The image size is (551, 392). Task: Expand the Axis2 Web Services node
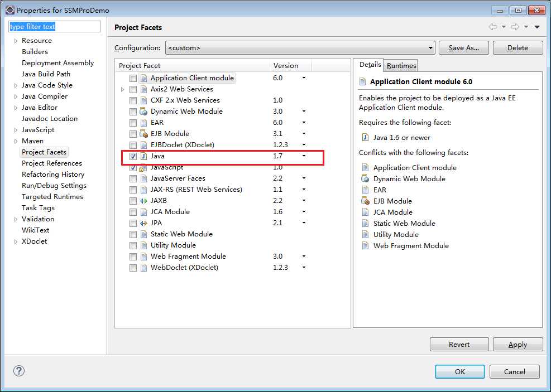[x=122, y=89]
